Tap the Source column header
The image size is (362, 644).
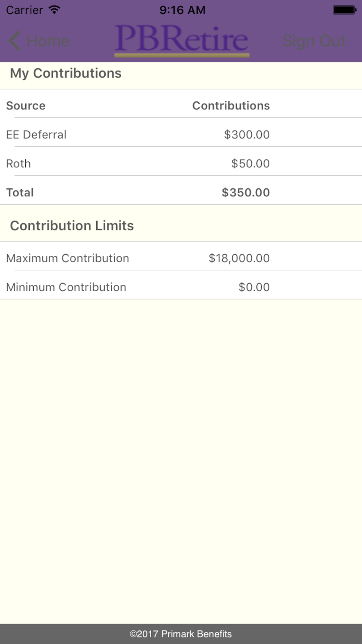point(26,105)
